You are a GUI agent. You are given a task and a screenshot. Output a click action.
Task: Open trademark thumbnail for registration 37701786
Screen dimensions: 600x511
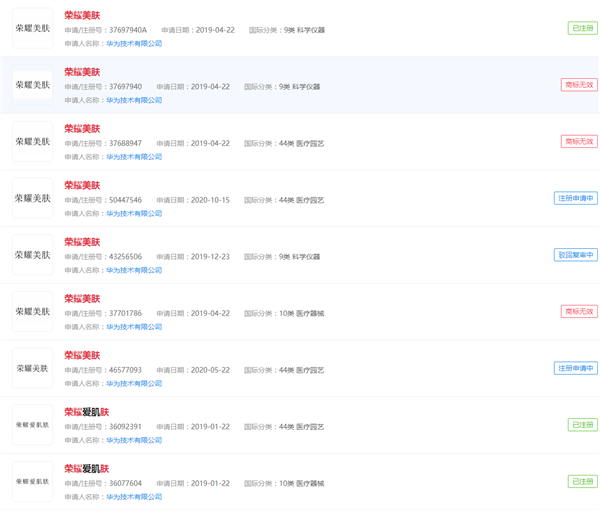pos(33,312)
